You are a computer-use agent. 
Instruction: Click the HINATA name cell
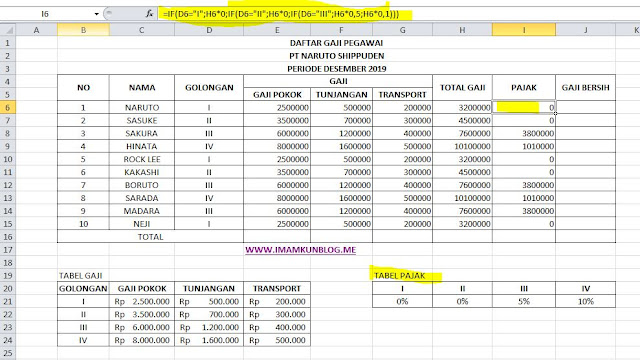tap(142, 146)
